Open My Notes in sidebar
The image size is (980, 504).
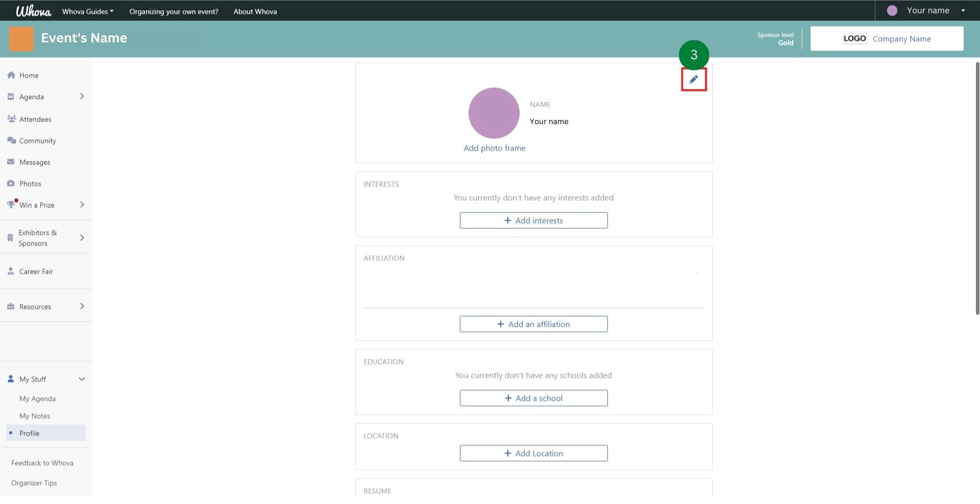point(35,416)
